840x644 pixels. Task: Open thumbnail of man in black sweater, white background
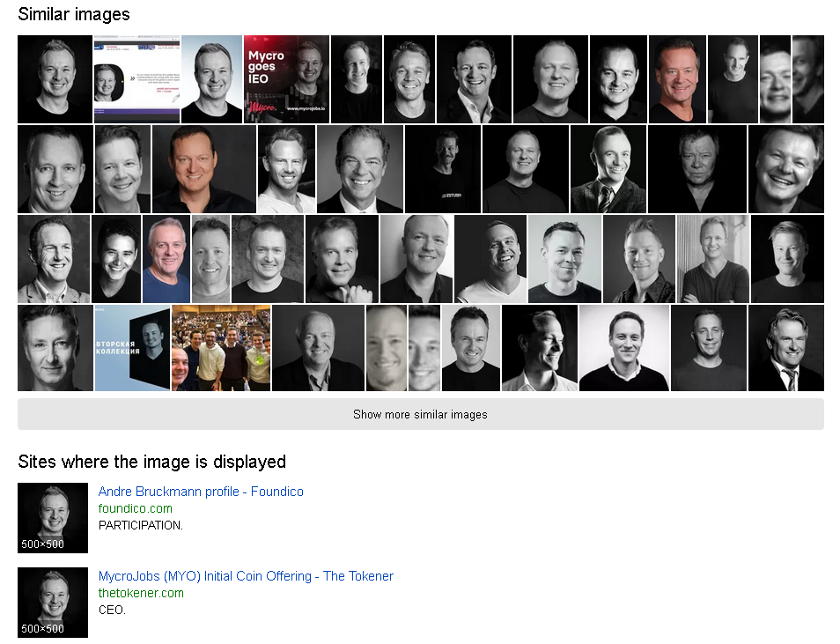click(x=624, y=348)
